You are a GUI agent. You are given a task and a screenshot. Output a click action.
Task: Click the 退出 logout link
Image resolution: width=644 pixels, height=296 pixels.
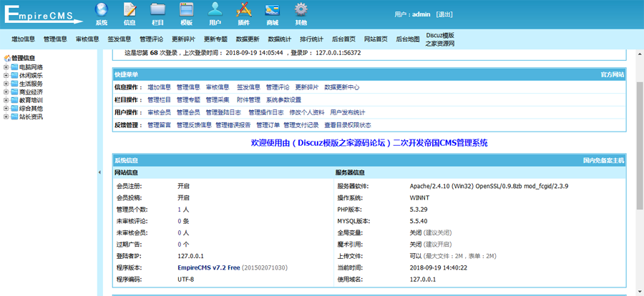(x=444, y=14)
